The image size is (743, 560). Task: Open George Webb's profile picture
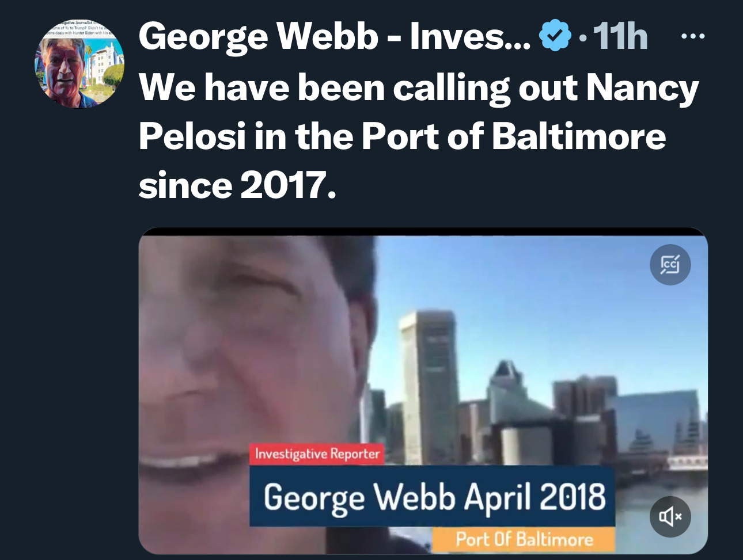tap(79, 64)
